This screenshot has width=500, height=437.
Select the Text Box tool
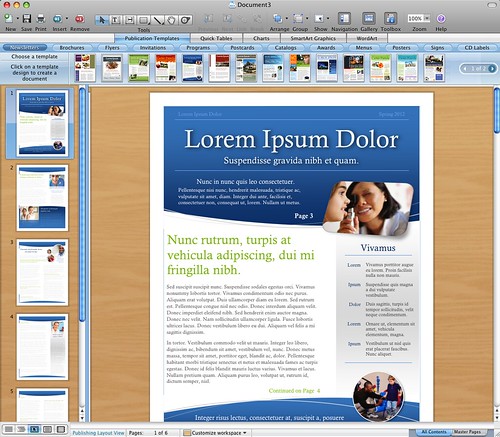[x=115, y=20]
